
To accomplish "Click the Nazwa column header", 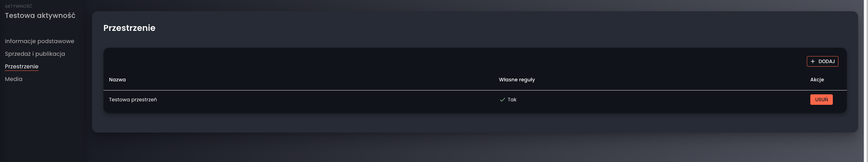I will pos(117,80).
